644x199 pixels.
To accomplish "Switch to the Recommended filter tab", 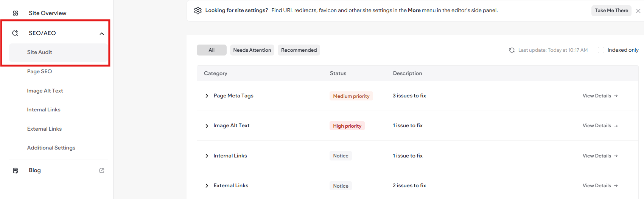I will [x=299, y=50].
